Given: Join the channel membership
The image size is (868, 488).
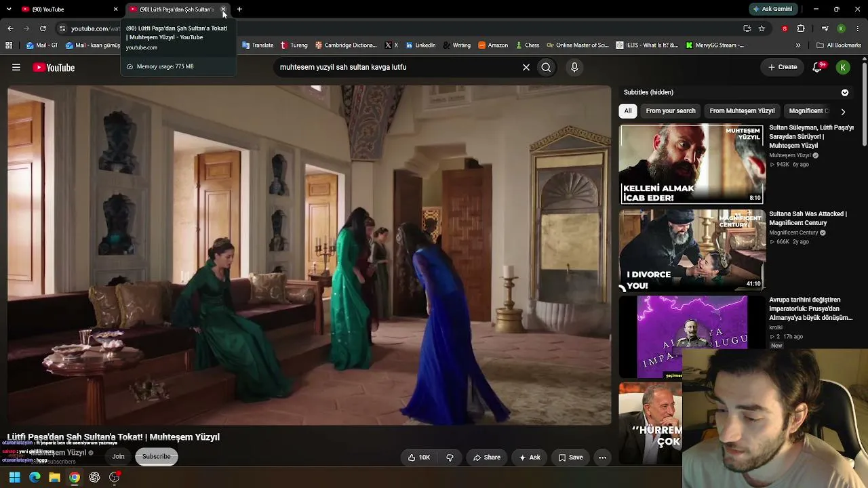Looking at the screenshot, I should (118, 457).
